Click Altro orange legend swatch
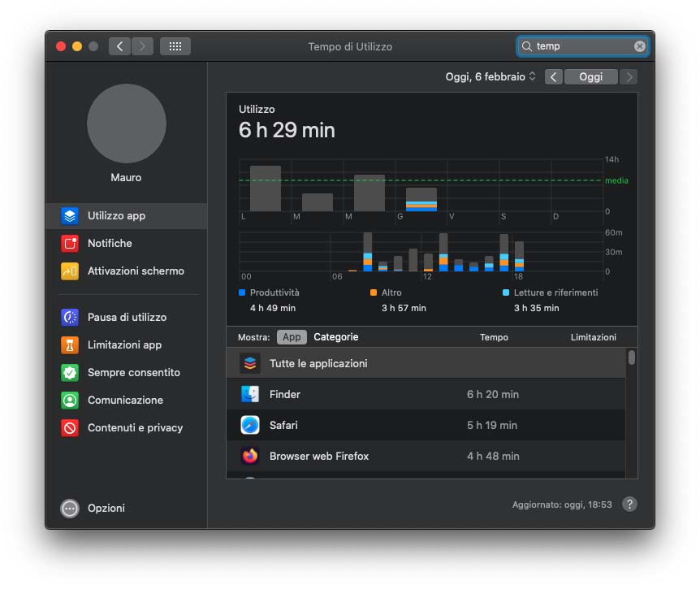The width and height of the screenshot is (700, 589). [374, 293]
